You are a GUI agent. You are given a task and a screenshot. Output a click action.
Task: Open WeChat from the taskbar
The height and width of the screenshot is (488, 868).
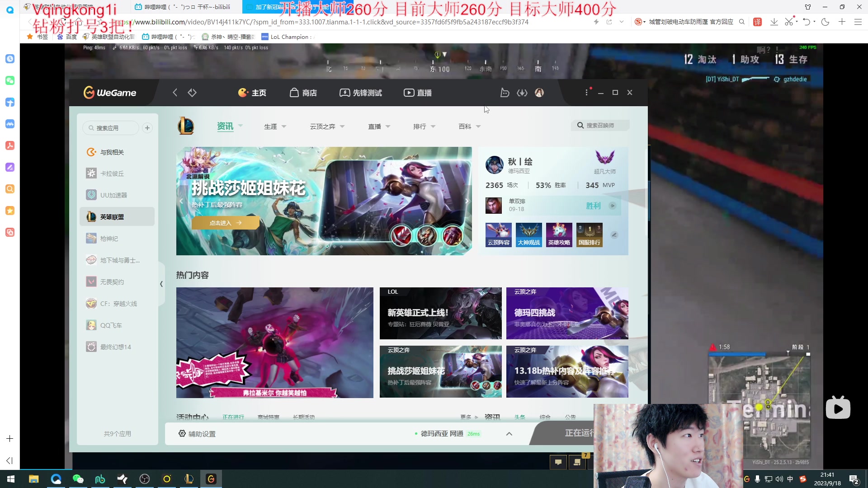(x=78, y=479)
